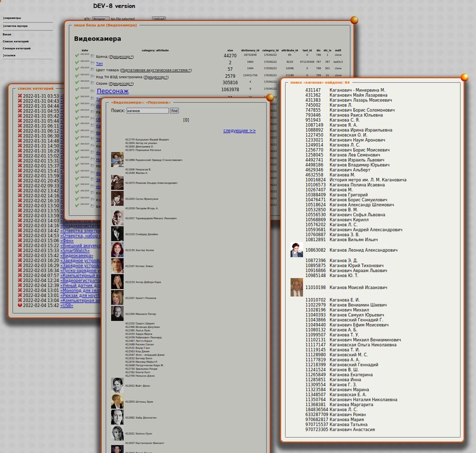The height and width of the screenshot is (453, 476).
Task: Click the photo of Радзинский Эдвард Станиславович
Action: click(117, 160)
